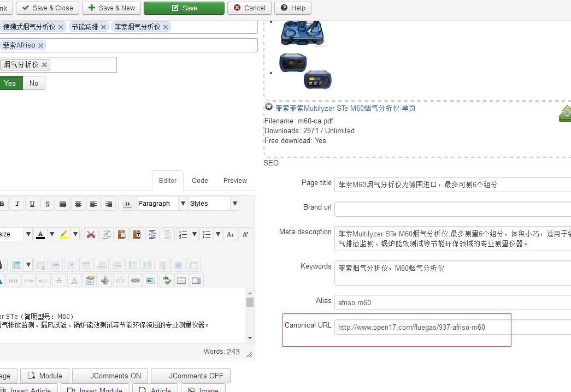This screenshot has height=392, width=571.
Task: Increase indent in editor toolbar
Action: (x=152, y=234)
